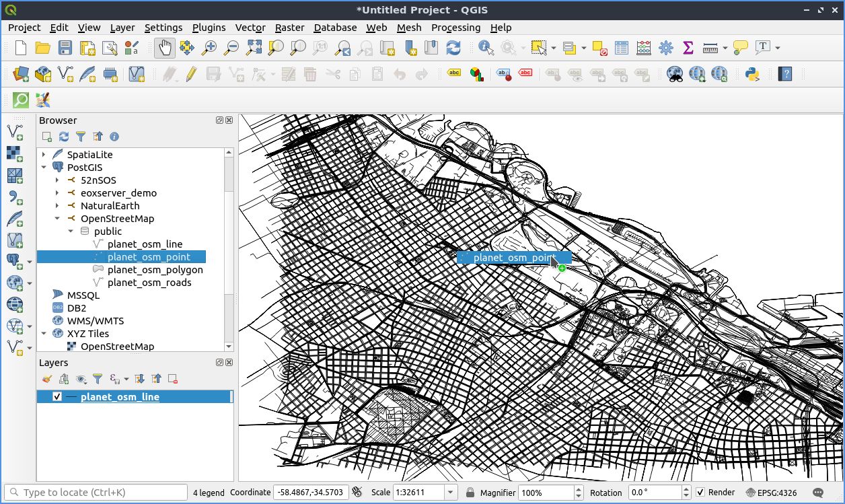
Task: Collapse the PostGIS tree node
Action: coord(44,168)
